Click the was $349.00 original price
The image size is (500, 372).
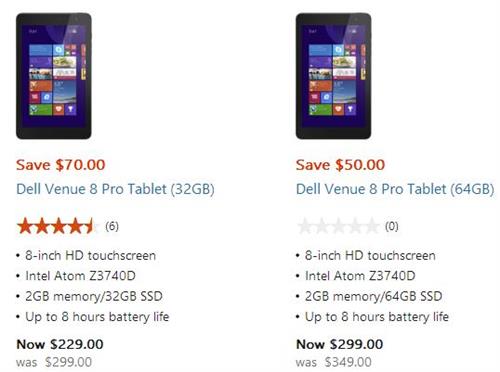pyautogui.click(x=334, y=362)
